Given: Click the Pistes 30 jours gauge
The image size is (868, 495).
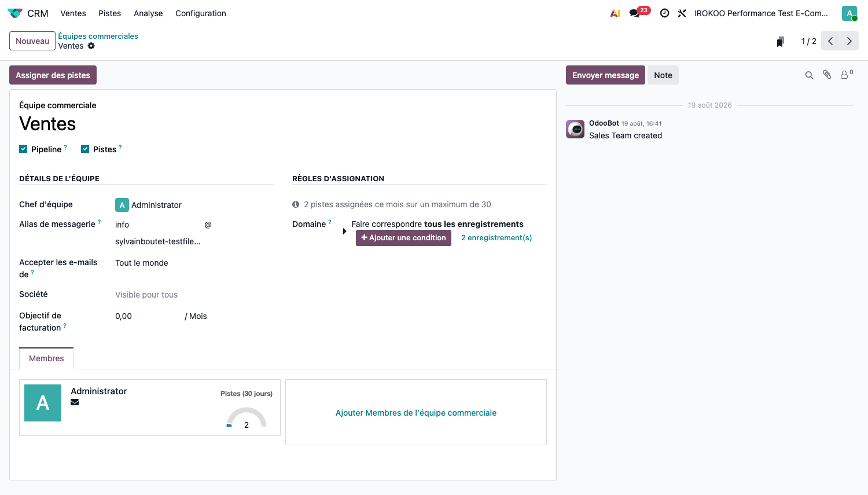Looking at the screenshot, I should pos(247,417).
